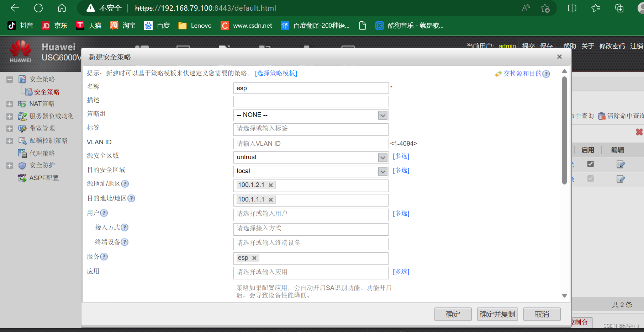Open the 选择策略模板 link
Viewport: 644px width, 332px height.
click(276, 73)
